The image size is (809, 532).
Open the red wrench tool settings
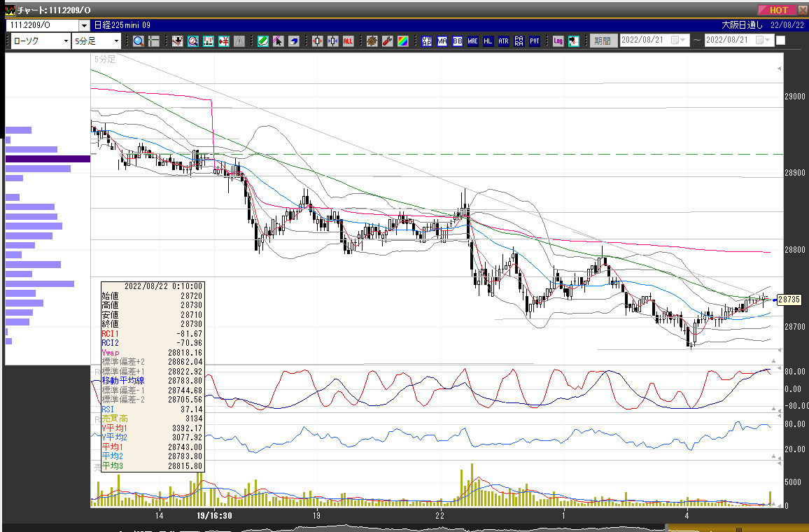coord(388,41)
